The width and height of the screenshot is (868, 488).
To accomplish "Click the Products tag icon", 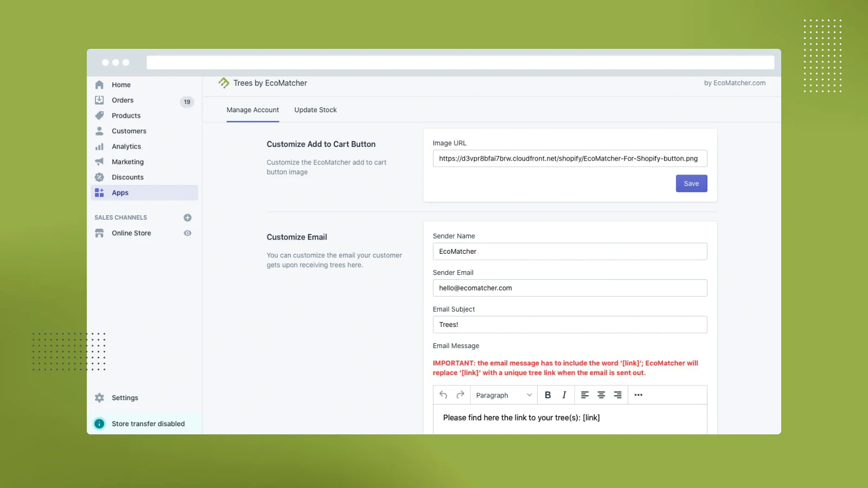I will tap(99, 115).
